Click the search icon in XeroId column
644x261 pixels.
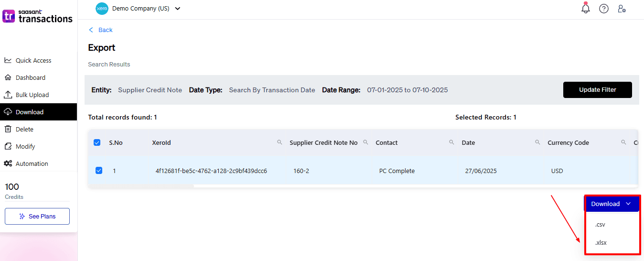click(x=279, y=142)
